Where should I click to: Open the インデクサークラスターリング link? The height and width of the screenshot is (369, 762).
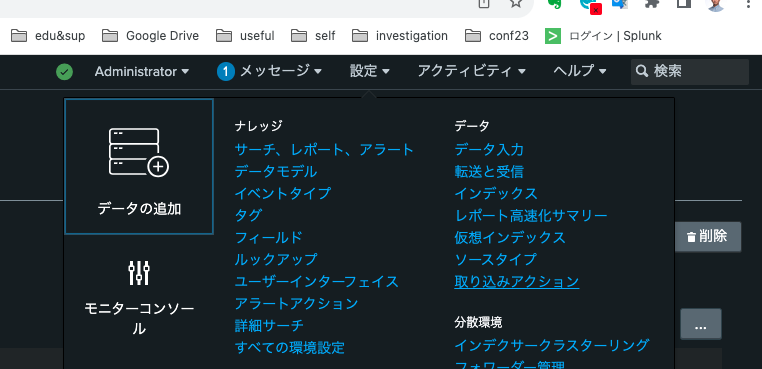552,345
